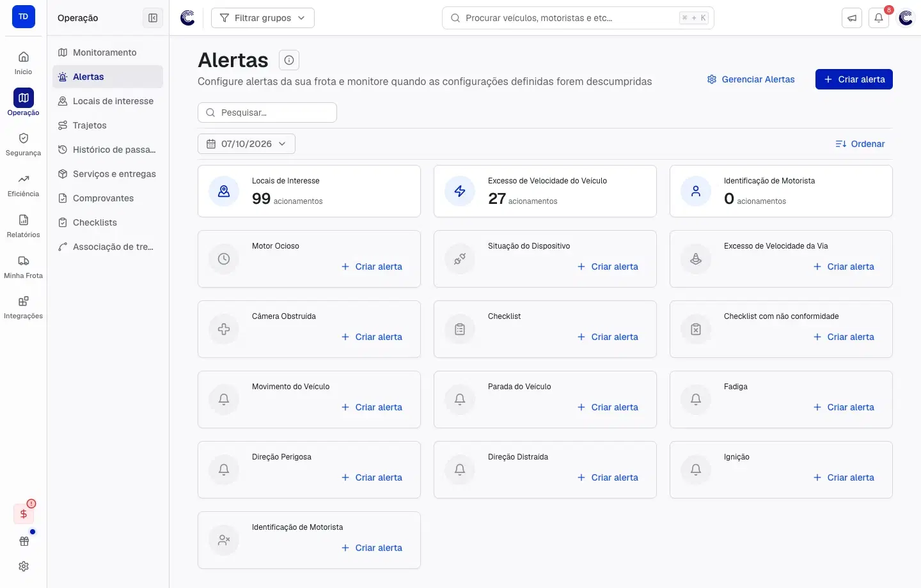Open the gift icon in bottom rail
The height and width of the screenshot is (588, 921).
[x=24, y=541]
